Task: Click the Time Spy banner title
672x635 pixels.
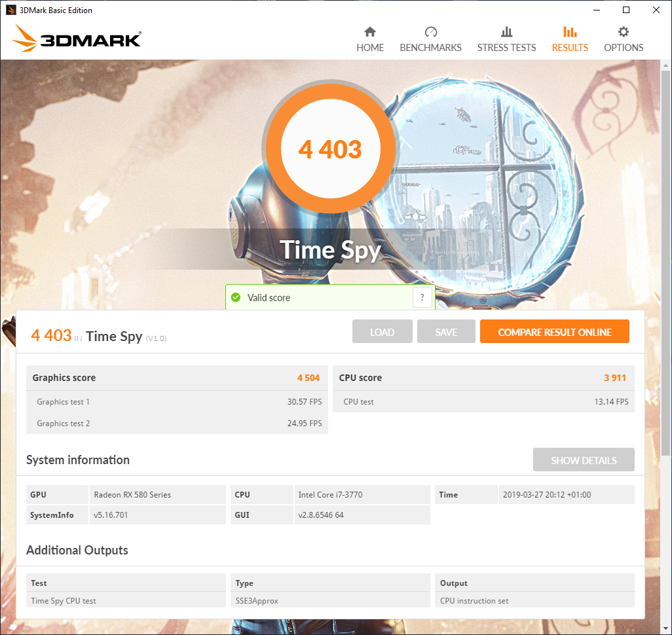Action: [x=330, y=249]
